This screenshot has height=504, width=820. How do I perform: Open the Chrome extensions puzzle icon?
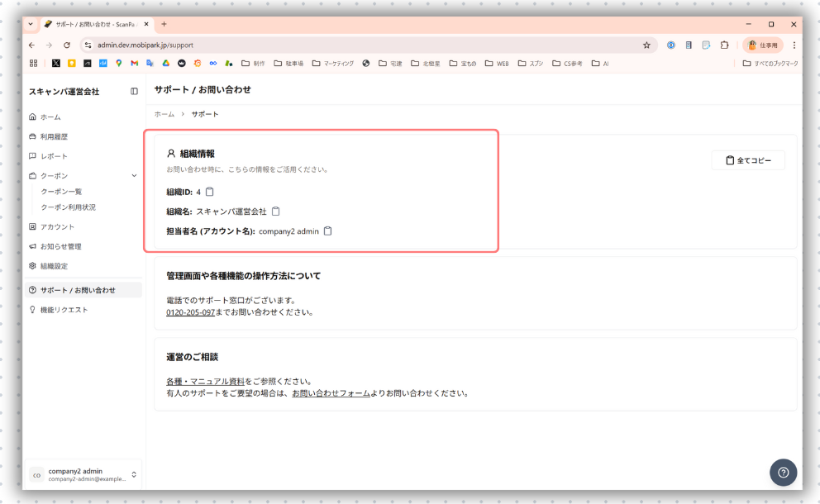pyautogui.click(x=724, y=45)
